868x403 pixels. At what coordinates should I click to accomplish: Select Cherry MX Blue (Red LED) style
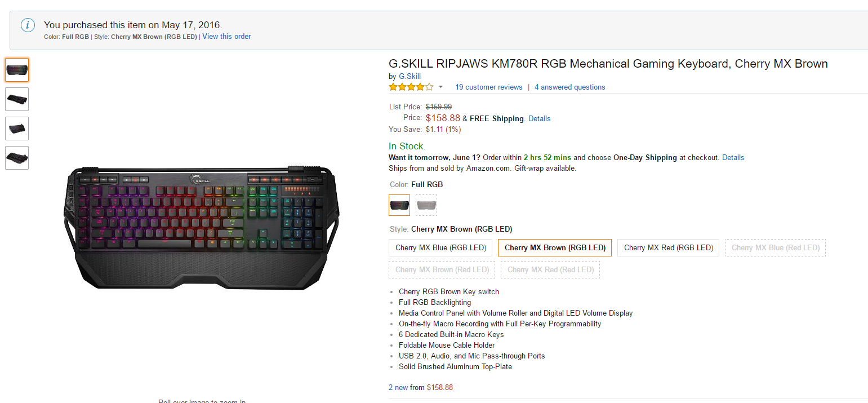(775, 248)
